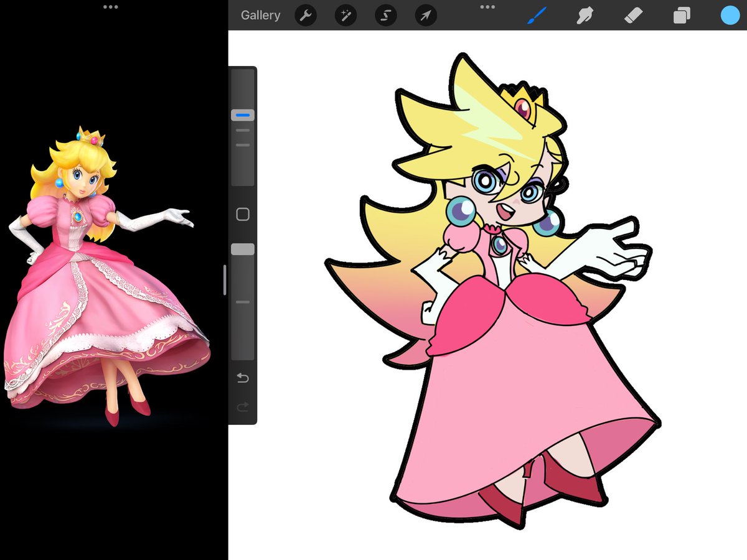
Task: Select the Smudge finger tool
Action: [x=584, y=16]
